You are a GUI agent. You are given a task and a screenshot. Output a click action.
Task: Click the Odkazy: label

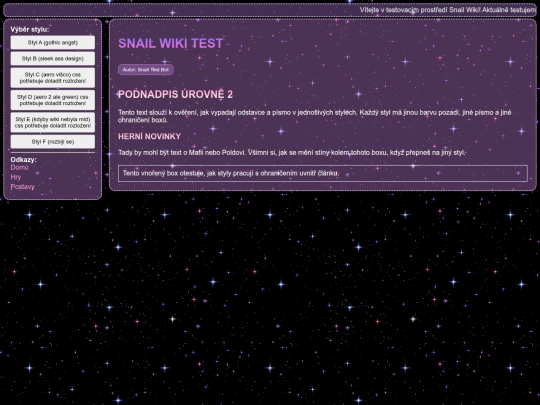pyautogui.click(x=23, y=159)
